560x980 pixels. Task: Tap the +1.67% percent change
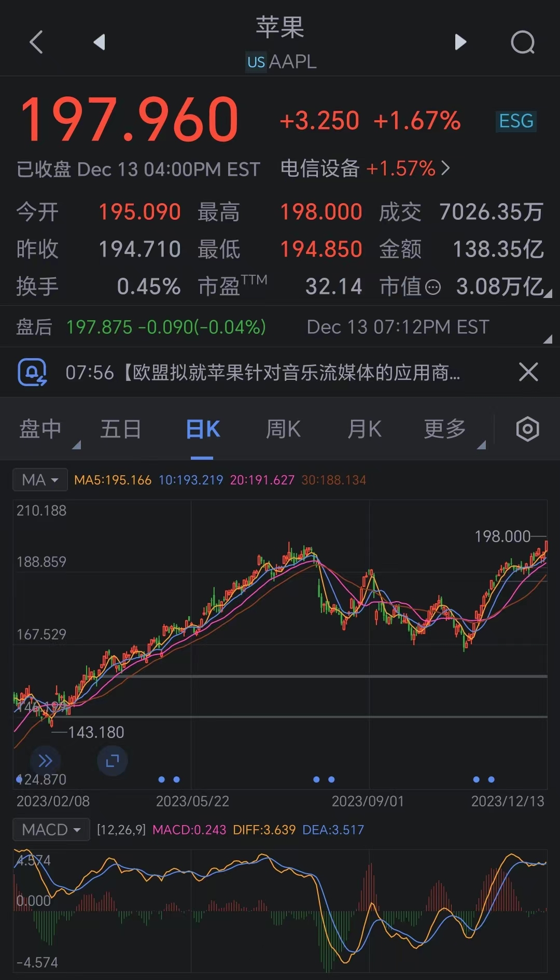tap(417, 121)
